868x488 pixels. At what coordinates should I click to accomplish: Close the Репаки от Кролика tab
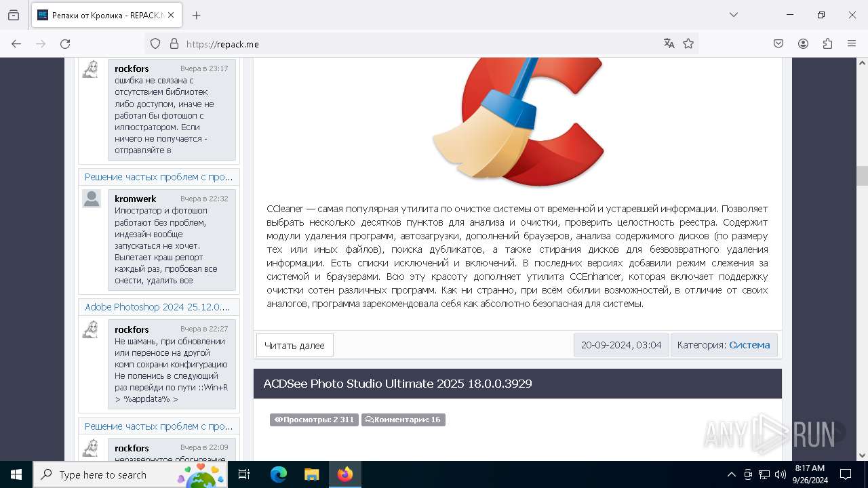tap(172, 15)
